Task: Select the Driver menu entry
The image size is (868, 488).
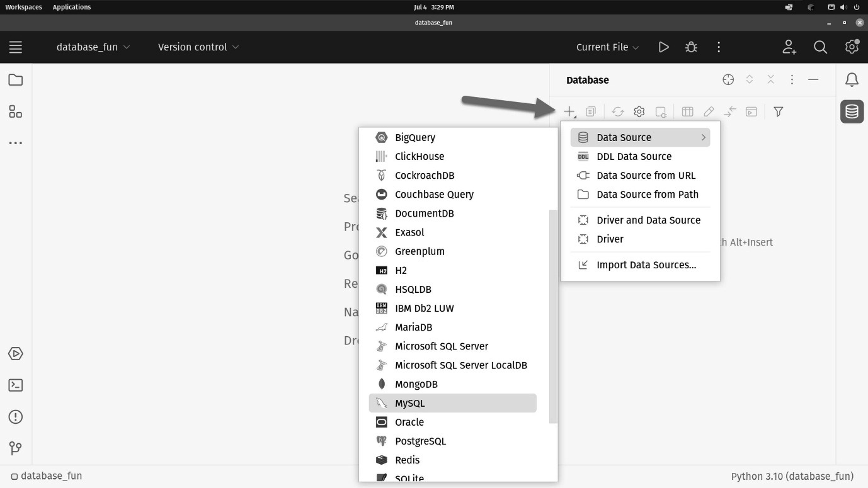Action: [x=640, y=239]
